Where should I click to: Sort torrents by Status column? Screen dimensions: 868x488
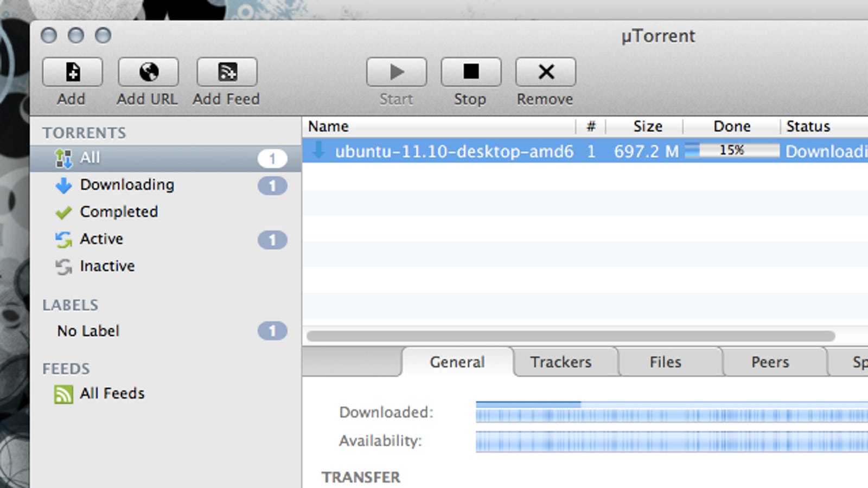click(x=825, y=126)
